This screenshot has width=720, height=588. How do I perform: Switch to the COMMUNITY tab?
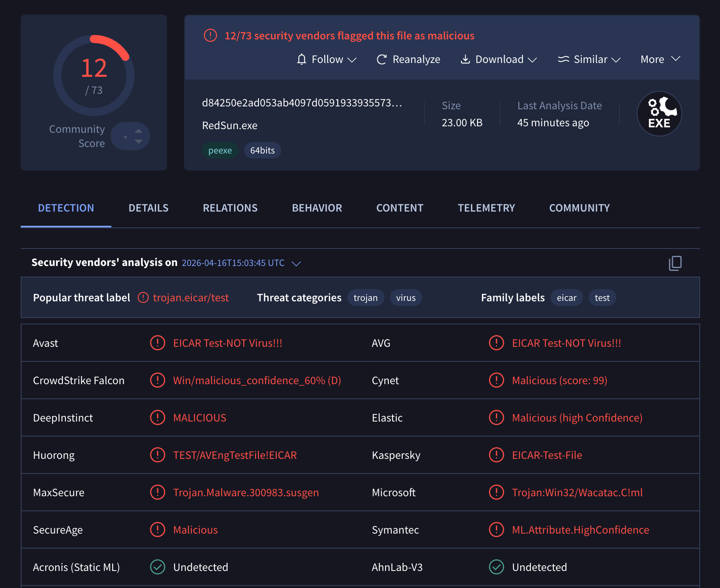579,208
